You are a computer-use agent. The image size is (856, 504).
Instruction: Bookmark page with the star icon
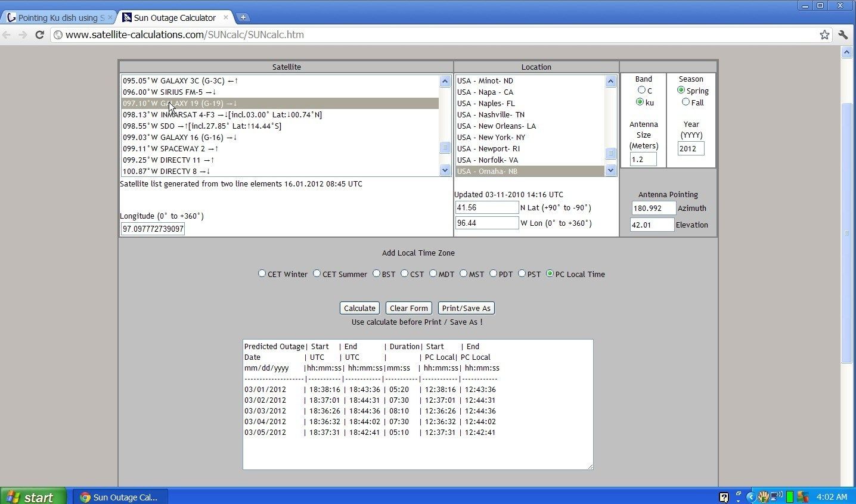pyautogui.click(x=824, y=35)
